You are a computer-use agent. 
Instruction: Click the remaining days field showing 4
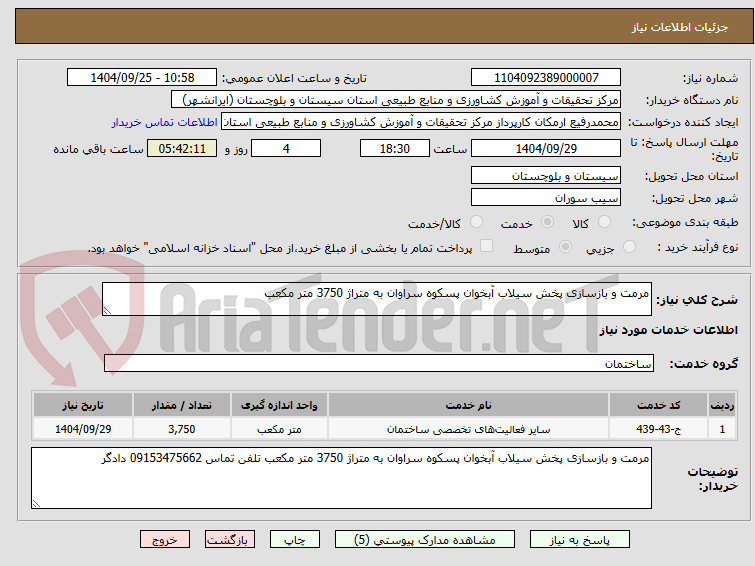click(x=286, y=148)
